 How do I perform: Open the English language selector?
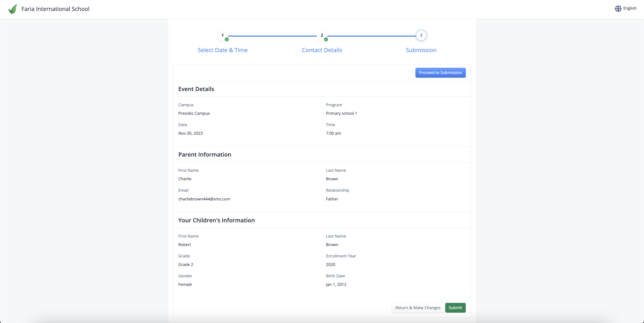pos(625,8)
